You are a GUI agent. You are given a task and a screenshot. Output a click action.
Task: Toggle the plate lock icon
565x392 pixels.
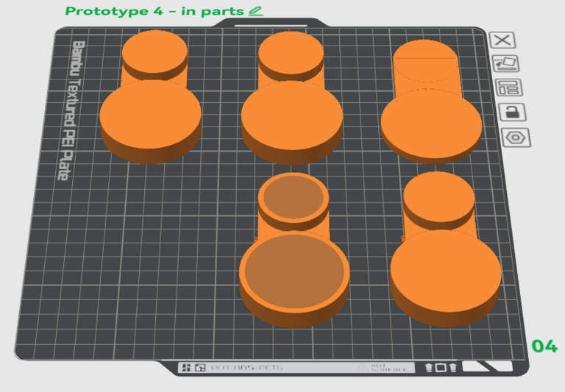[x=512, y=112]
